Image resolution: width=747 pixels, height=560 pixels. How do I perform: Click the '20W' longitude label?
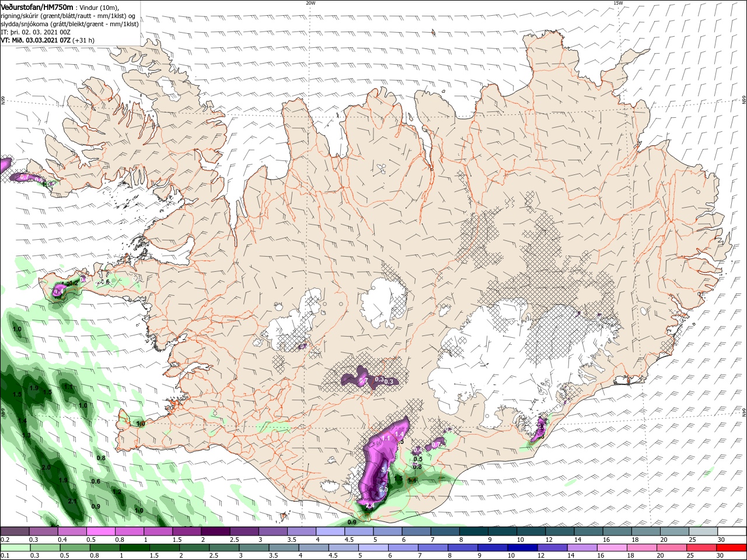[x=310, y=3]
